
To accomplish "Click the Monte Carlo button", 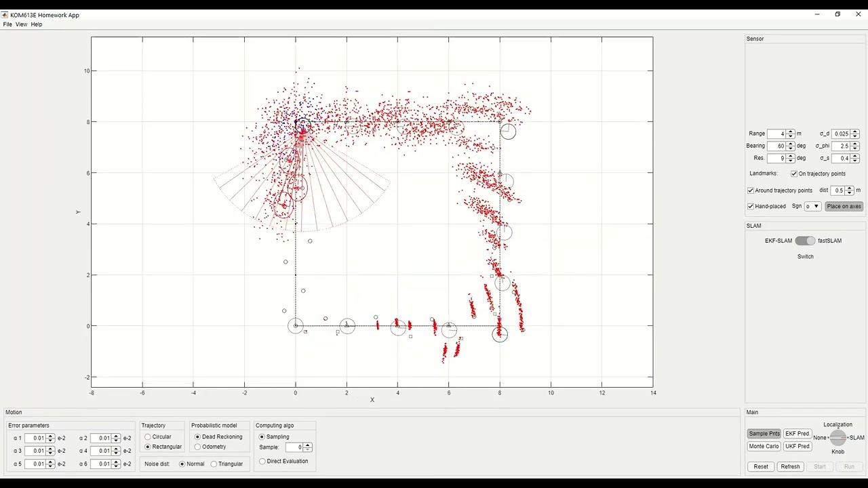I will (x=764, y=447).
